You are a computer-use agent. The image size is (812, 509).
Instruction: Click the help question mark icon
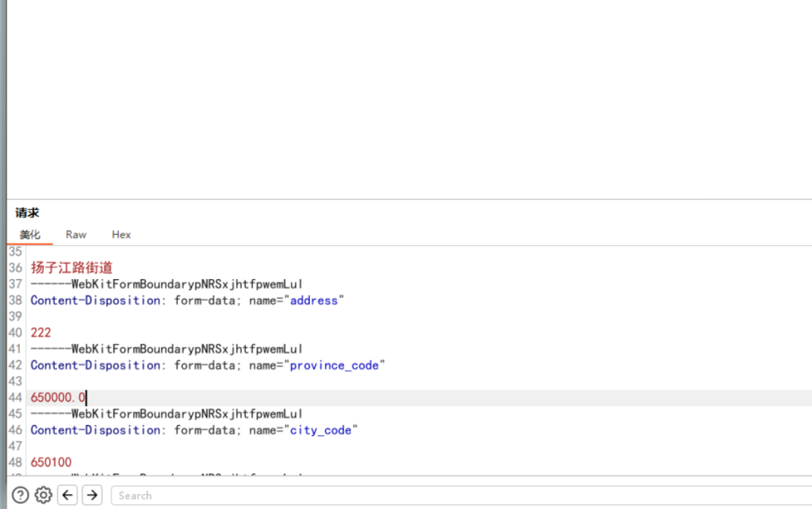tap(21, 496)
